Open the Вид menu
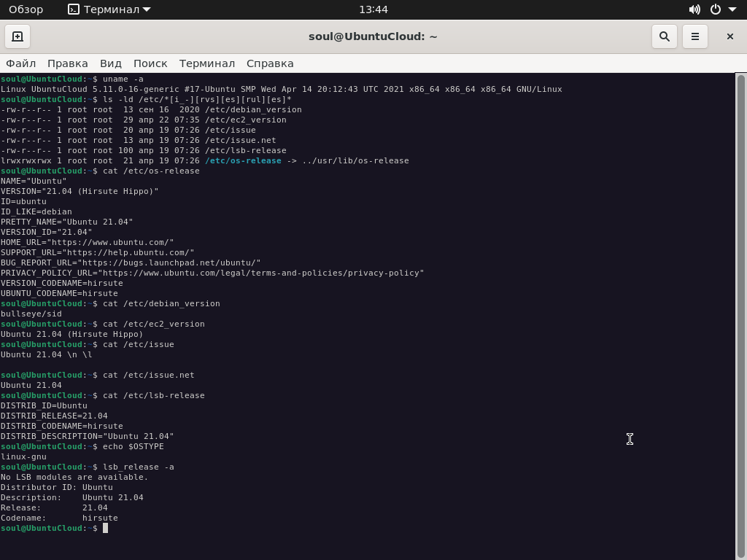This screenshot has height=560, width=747. 111,63
